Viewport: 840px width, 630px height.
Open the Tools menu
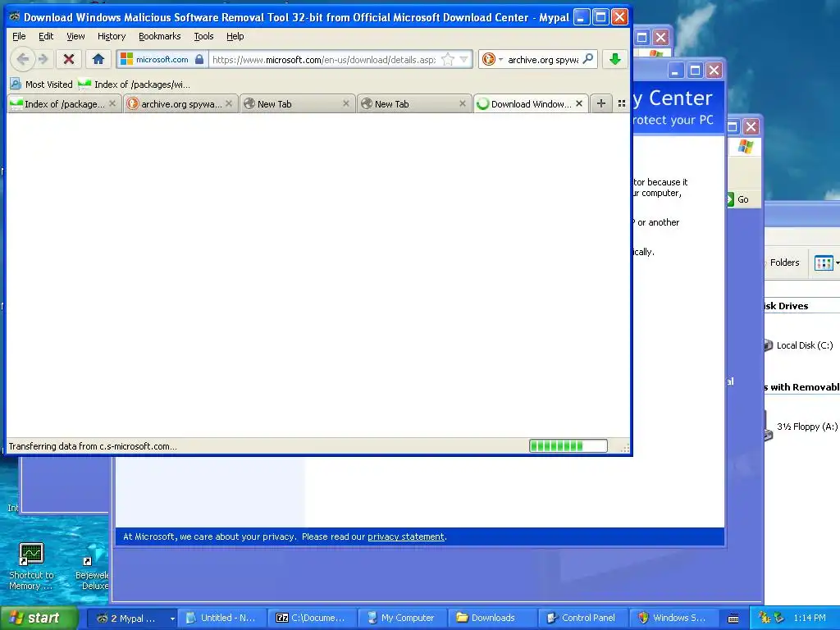[x=203, y=36]
